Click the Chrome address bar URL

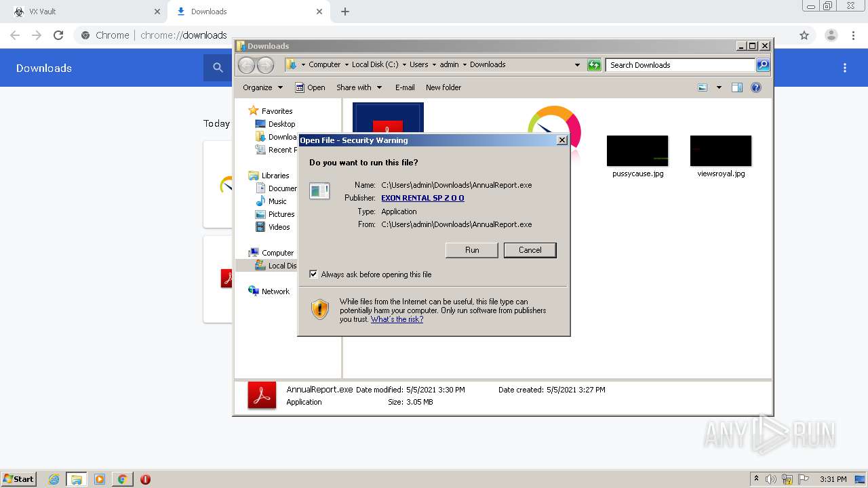[x=183, y=35]
